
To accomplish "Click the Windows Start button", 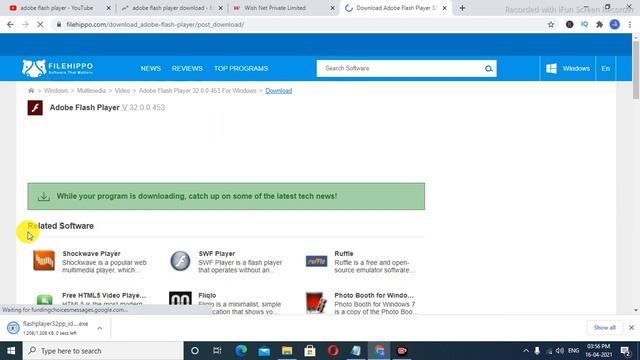I will coord(11,351).
